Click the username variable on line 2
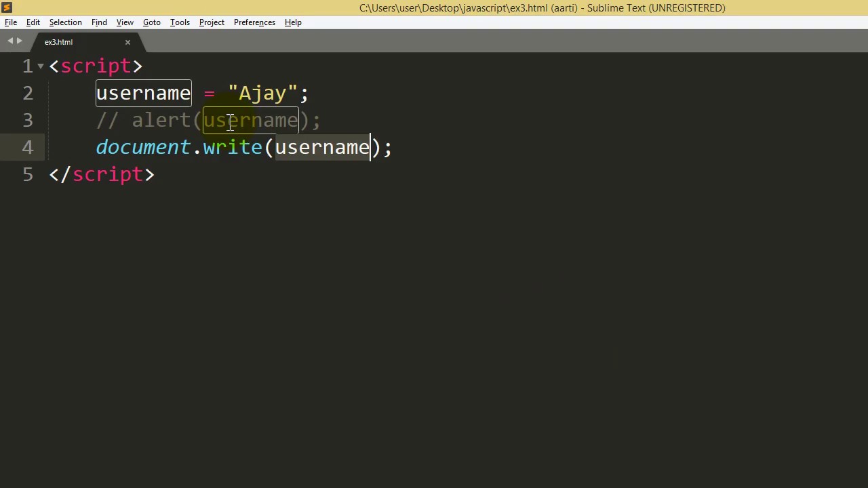This screenshot has height=488, width=868. tap(143, 93)
